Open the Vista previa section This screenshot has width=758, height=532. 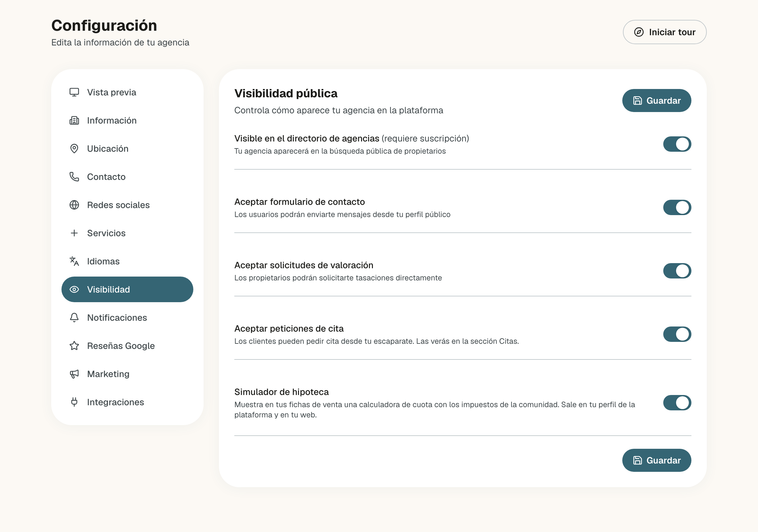click(127, 92)
